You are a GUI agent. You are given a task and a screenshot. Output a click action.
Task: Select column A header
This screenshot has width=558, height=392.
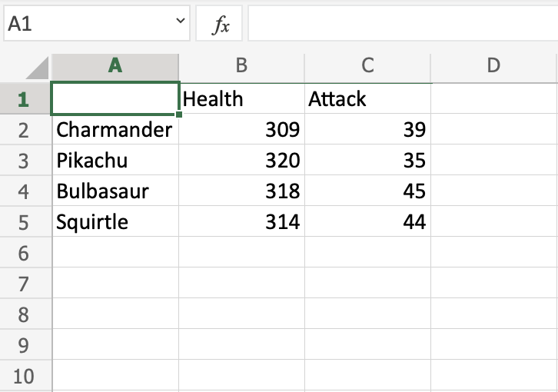(115, 66)
